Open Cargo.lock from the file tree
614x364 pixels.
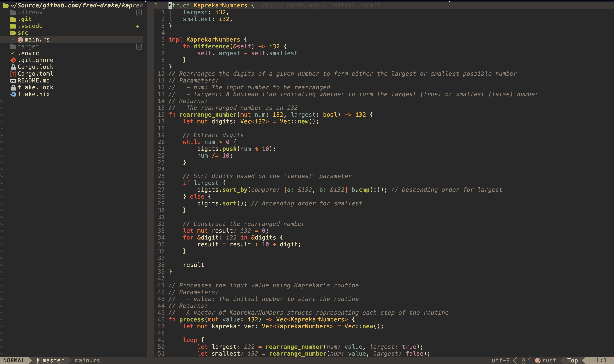(x=36, y=67)
